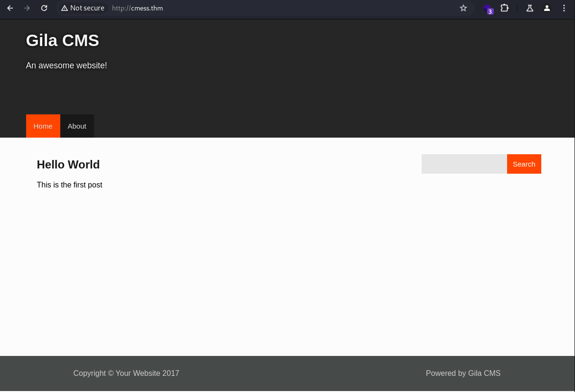Bookmark this page with the star icon
Screen dimensions: 575x392
pyautogui.click(x=463, y=8)
